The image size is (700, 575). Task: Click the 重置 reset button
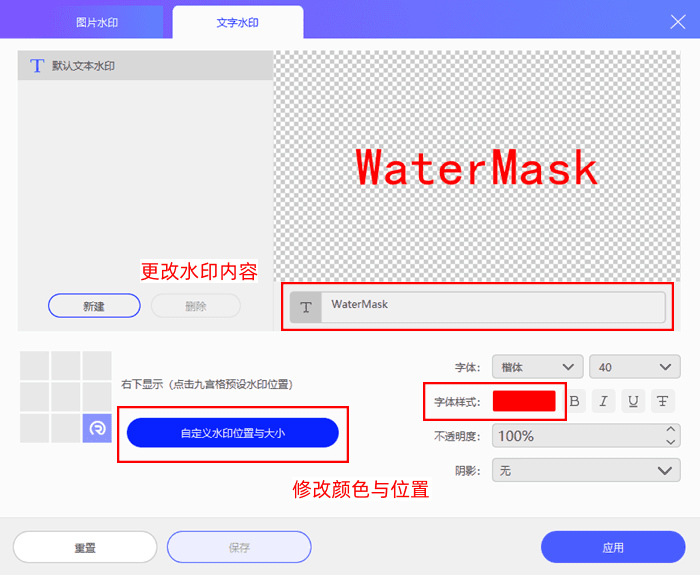tap(85, 547)
